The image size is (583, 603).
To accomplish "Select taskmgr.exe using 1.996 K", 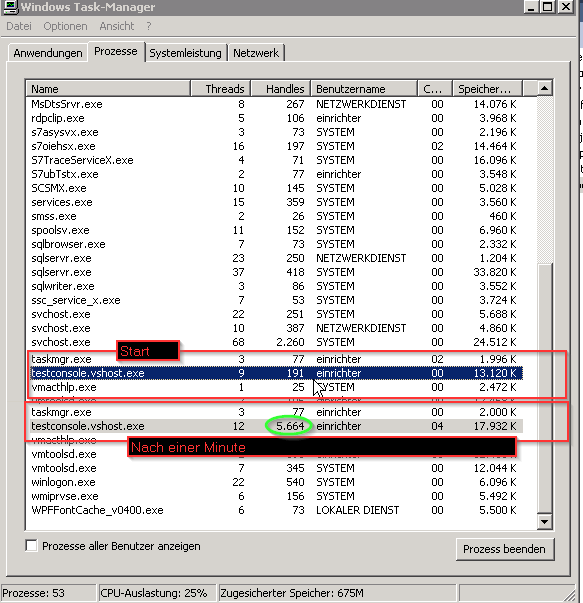I will pyautogui.click(x=274, y=359).
